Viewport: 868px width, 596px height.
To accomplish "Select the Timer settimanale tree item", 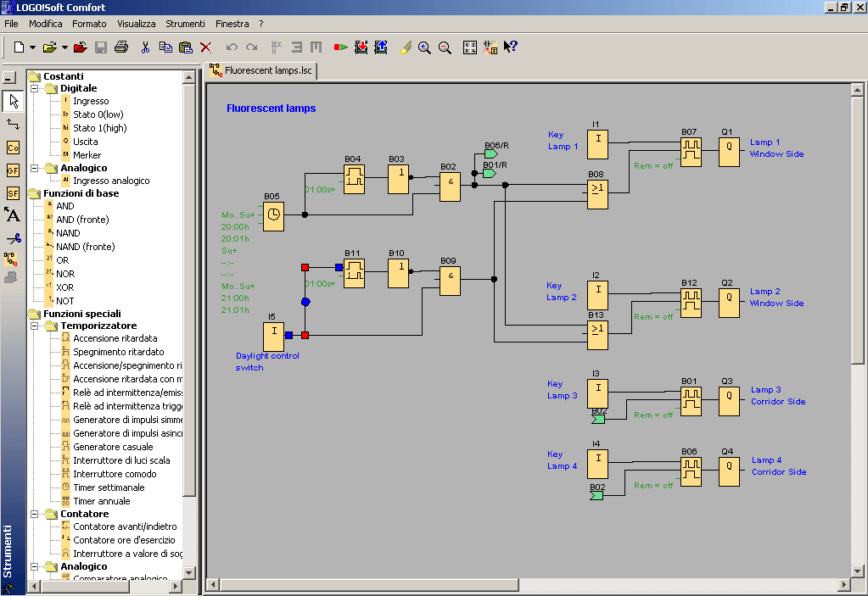I will coord(108,487).
